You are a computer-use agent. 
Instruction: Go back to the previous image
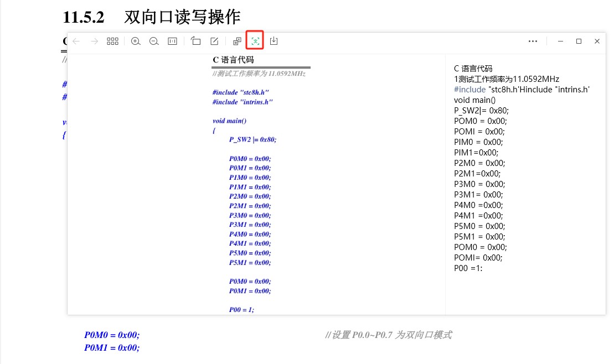(76, 41)
